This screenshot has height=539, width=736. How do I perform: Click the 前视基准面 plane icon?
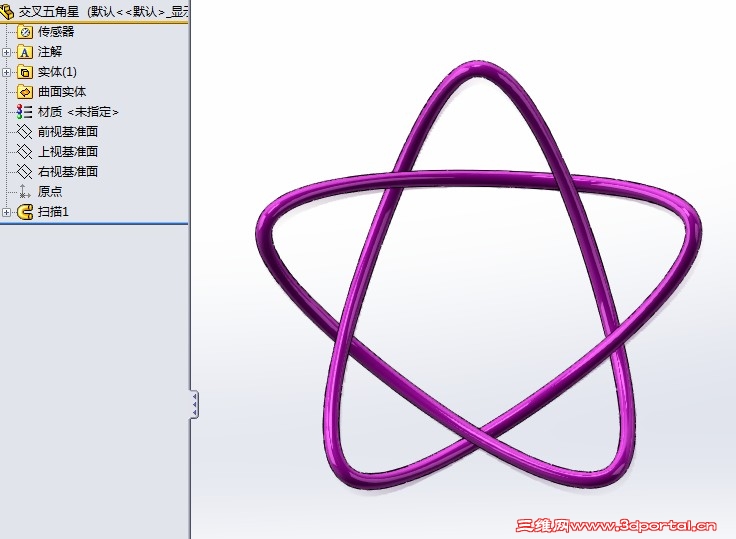24,131
